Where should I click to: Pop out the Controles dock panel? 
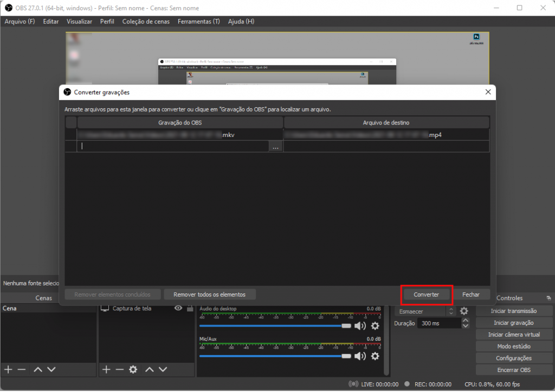coord(548,298)
